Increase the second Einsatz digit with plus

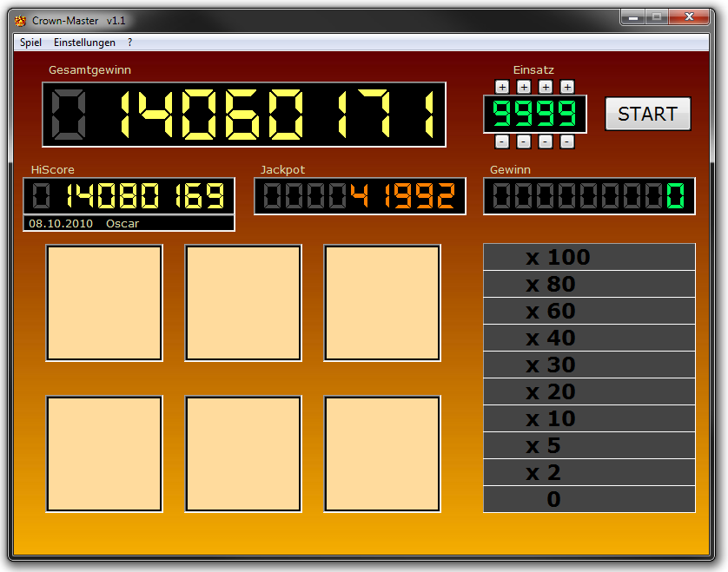[524, 86]
